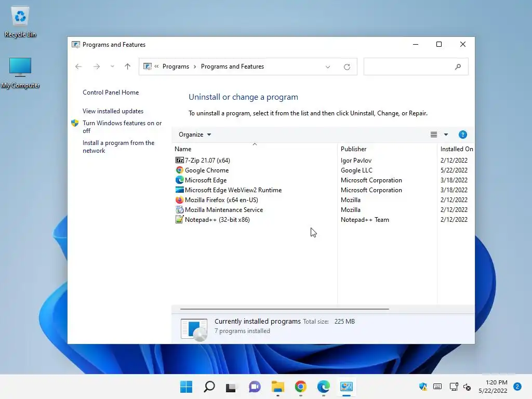Click the Google LLC publisher cell
Screen dimensions: 532x399
[356, 170]
